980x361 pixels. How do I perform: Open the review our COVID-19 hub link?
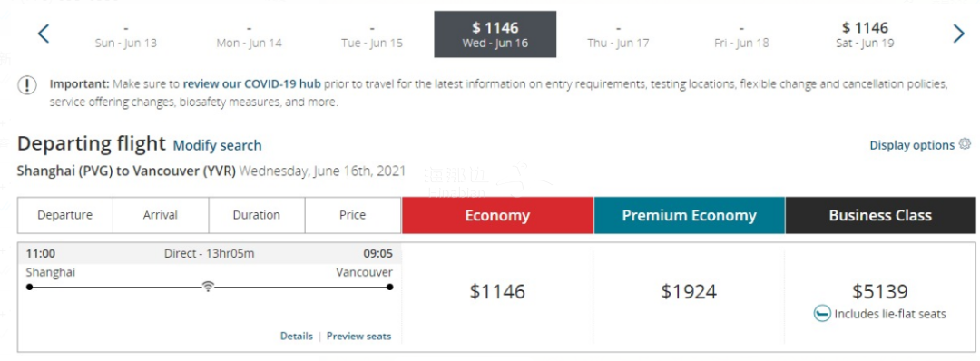pos(252,83)
